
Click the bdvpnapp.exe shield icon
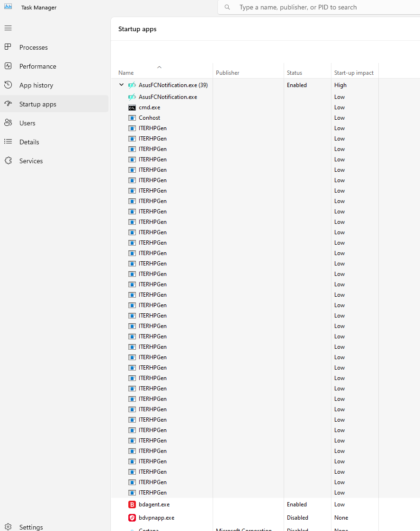click(132, 518)
